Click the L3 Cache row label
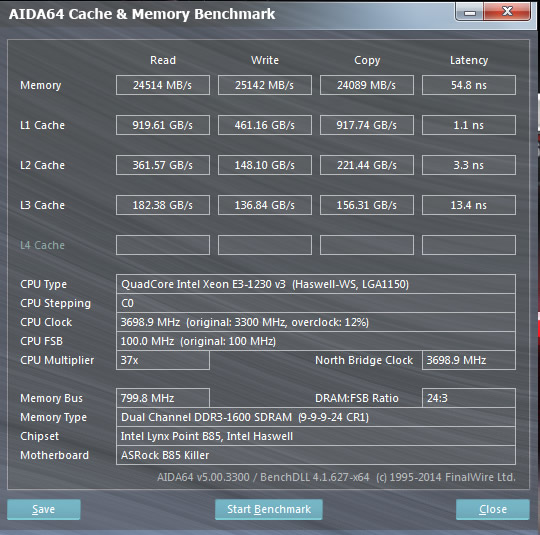540x535 pixels. point(42,205)
